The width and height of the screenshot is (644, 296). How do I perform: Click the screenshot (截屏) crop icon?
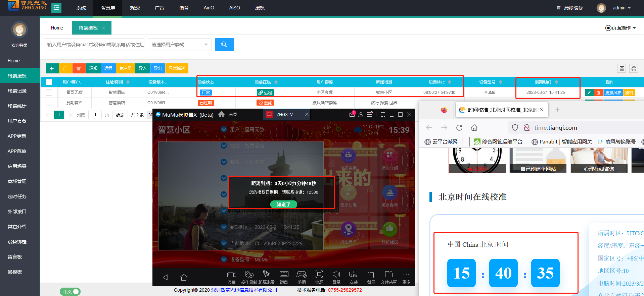[x=371, y=275]
